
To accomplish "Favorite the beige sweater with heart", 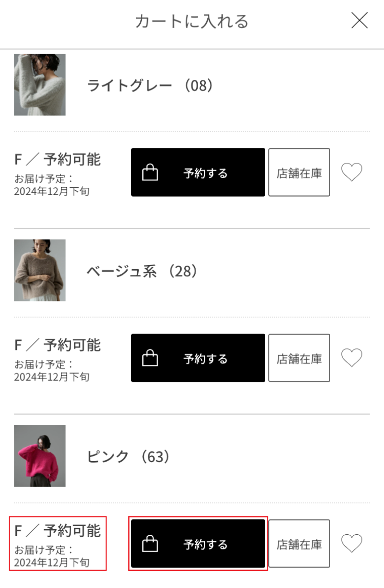I will pos(352,358).
